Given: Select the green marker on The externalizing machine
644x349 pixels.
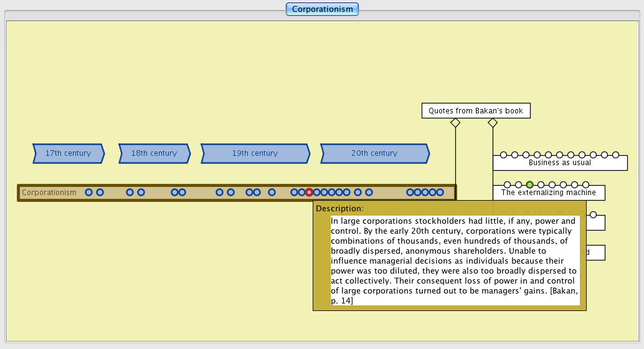Looking at the screenshot, I should [x=529, y=184].
